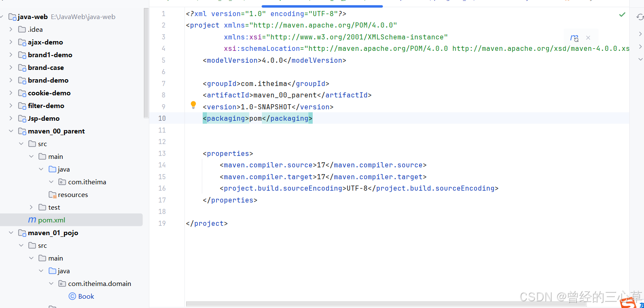Expand the test folder
The image size is (644, 308).
(x=31, y=207)
